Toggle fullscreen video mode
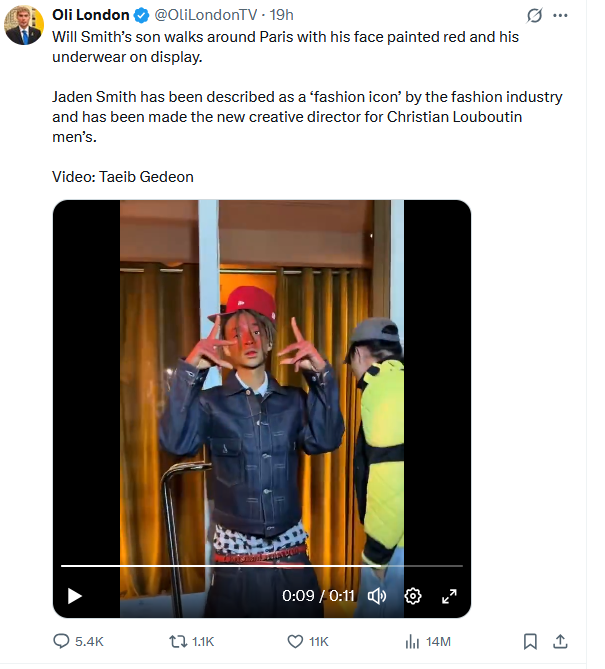605x669 pixels. [x=449, y=596]
